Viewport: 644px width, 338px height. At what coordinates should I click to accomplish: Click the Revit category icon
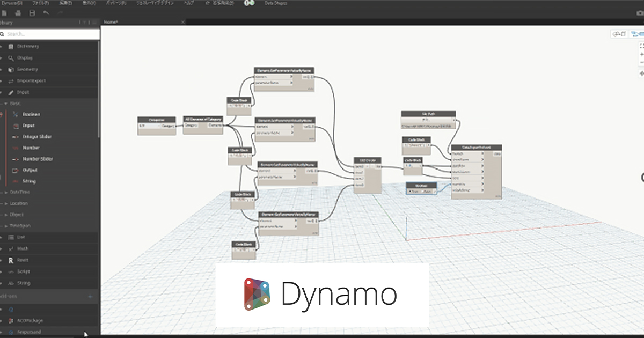[11, 260]
